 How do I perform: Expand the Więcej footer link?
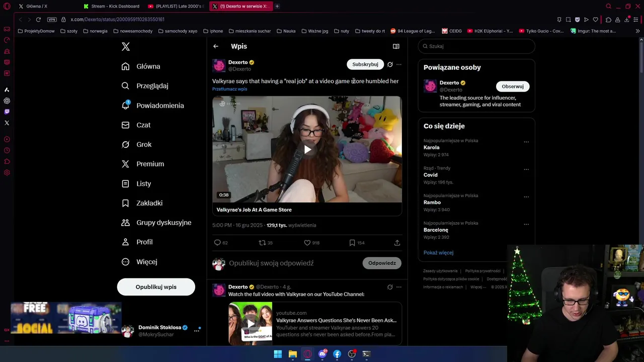[478, 287]
